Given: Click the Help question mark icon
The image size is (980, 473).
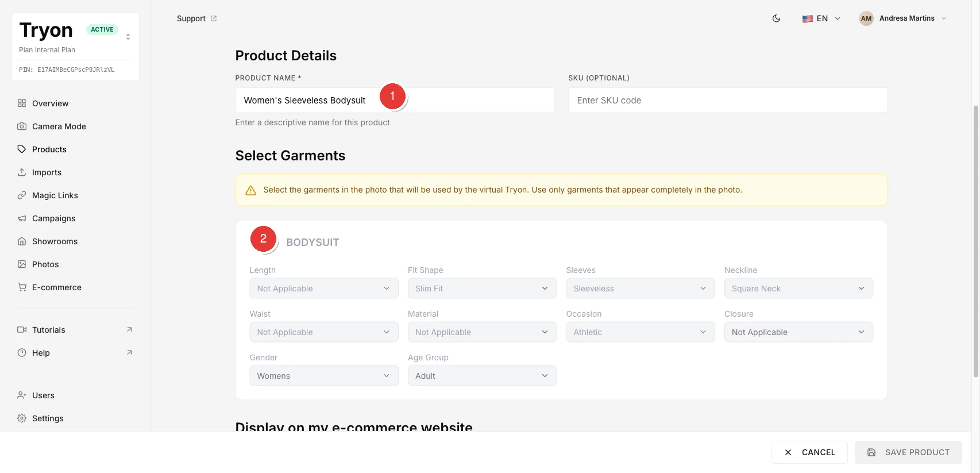Looking at the screenshot, I should pos(22,353).
